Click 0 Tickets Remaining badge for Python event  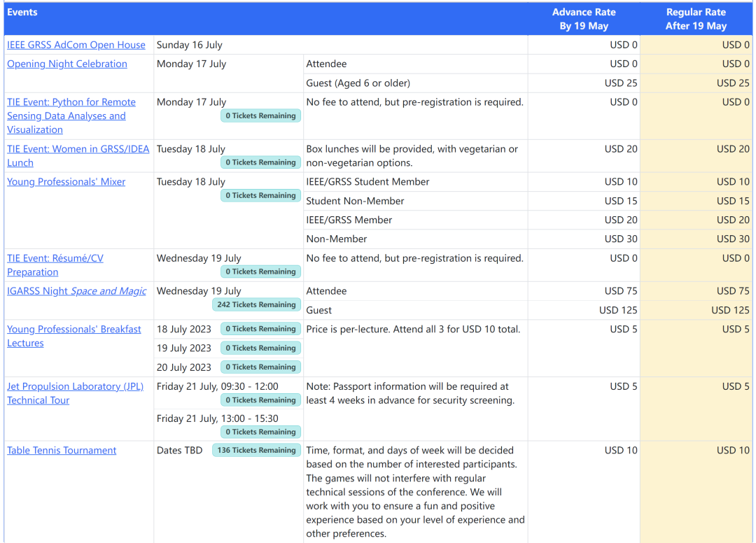point(261,115)
